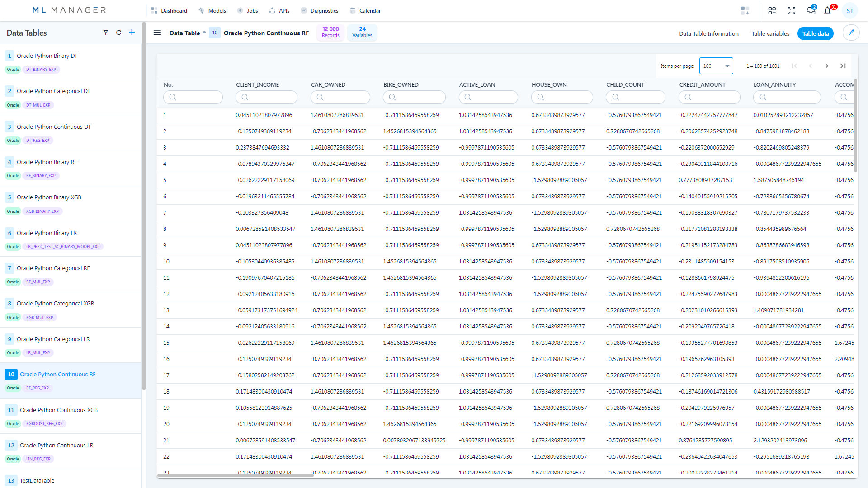
Task: Toggle the hamburger sidebar menu
Action: click(x=157, y=33)
